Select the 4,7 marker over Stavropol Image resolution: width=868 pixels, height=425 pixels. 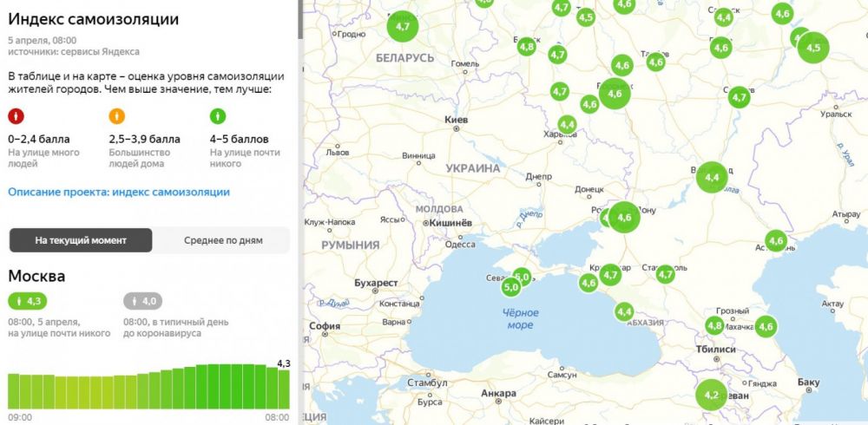coord(666,275)
